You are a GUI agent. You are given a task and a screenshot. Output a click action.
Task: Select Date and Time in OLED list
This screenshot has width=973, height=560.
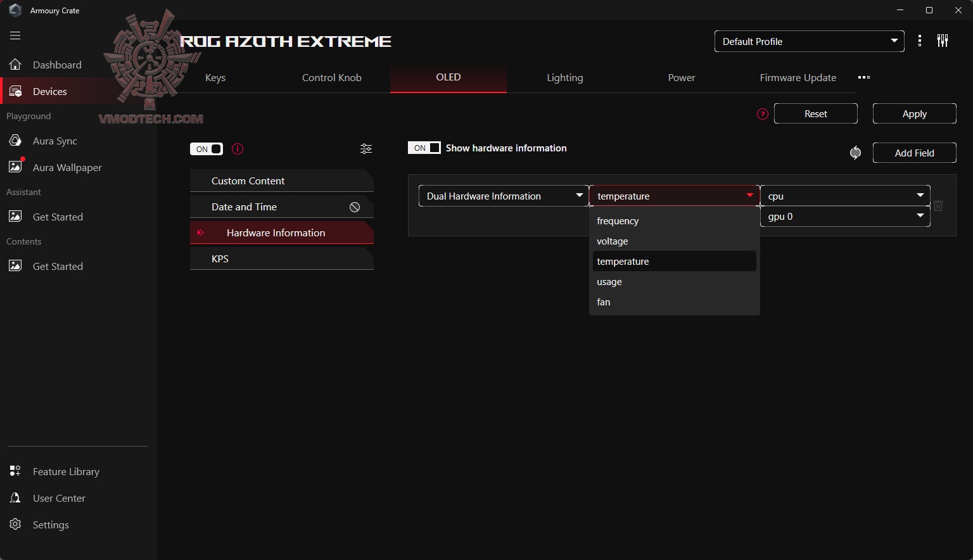pos(282,207)
